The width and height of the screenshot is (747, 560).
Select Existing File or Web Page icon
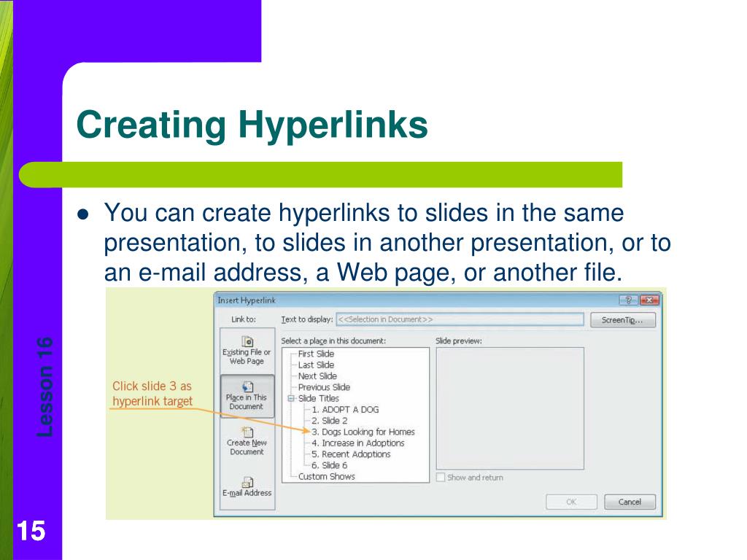pyautogui.click(x=247, y=341)
